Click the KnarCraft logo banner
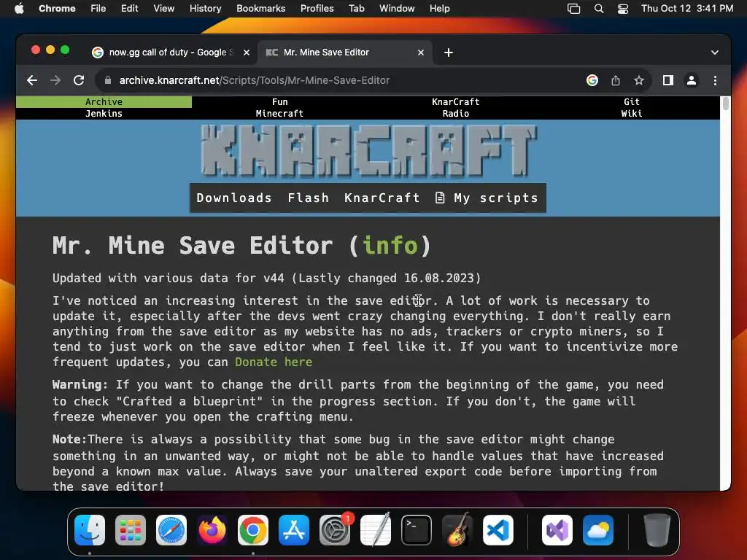This screenshot has width=747, height=560. (x=368, y=151)
